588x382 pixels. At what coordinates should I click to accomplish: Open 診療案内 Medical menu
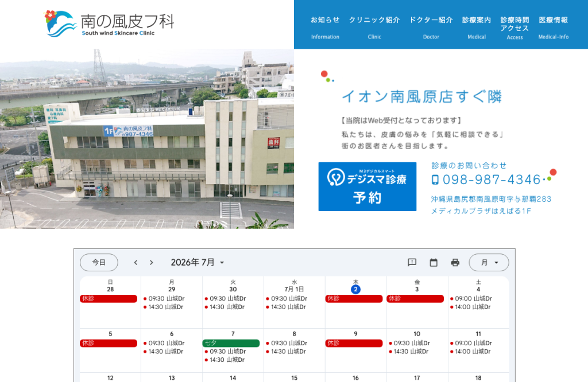(477, 28)
